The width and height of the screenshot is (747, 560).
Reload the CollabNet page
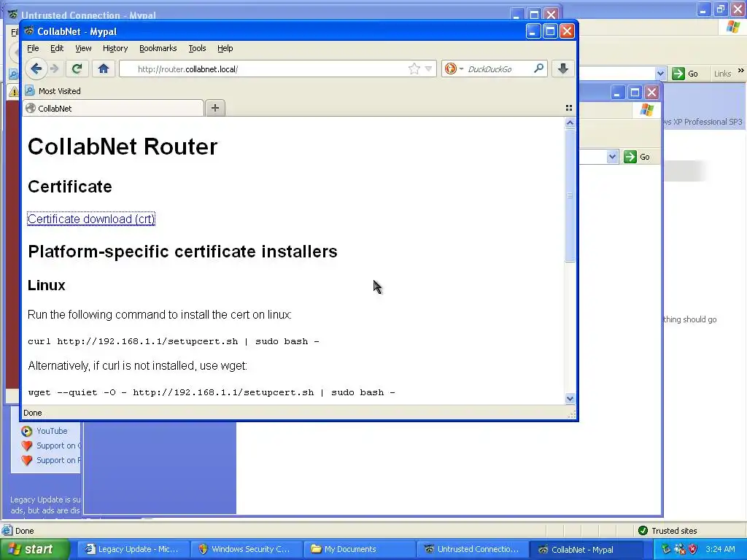(77, 69)
